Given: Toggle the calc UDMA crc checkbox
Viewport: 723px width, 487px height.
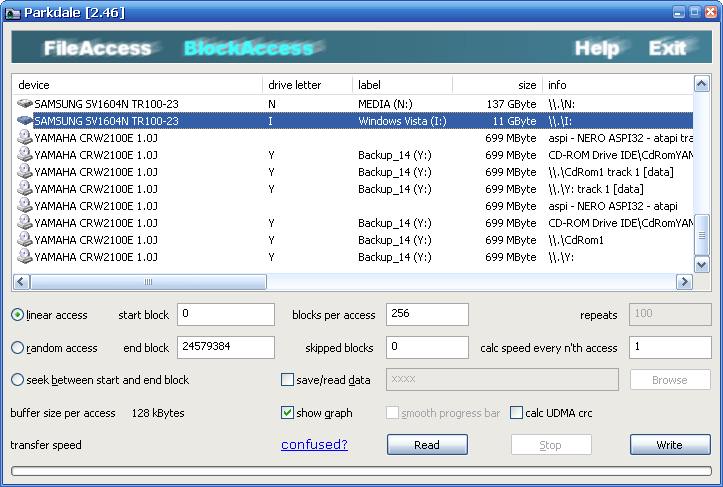Looking at the screenshot, I should (516, 413).
